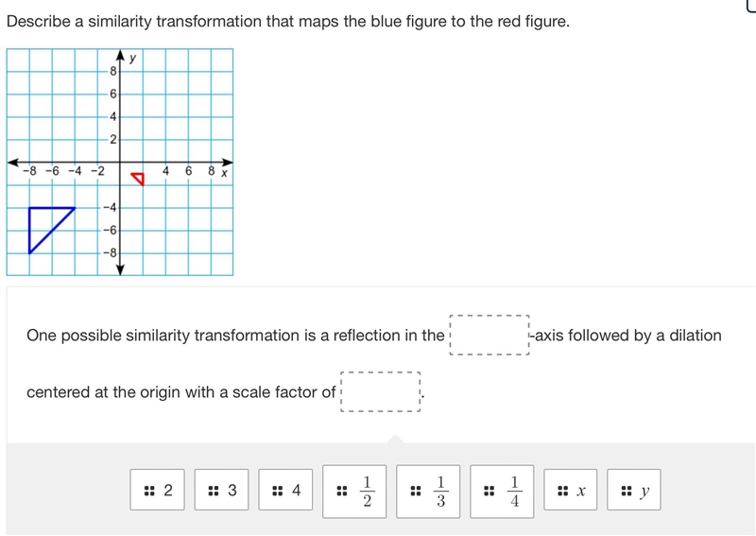Click the drag handle on tile 3
The height and width of the screenshot is (536, 756).
point(214,492)
